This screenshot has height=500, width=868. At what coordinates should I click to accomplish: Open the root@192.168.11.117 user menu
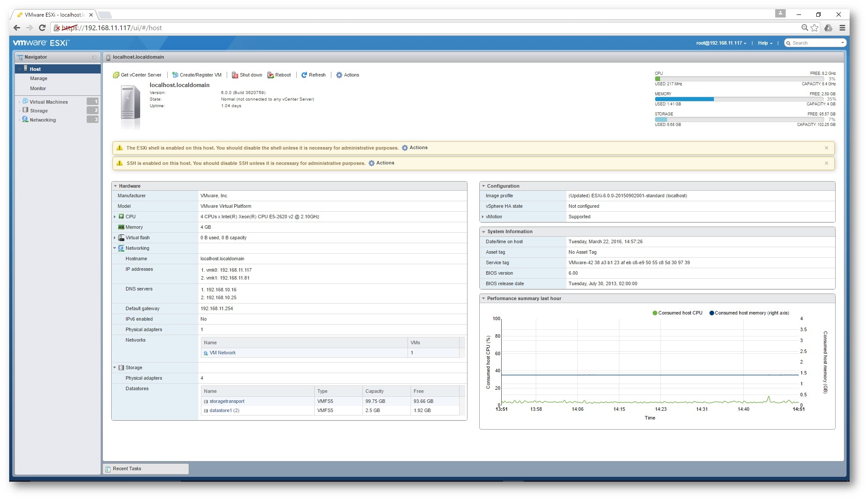tap(721, 43)
